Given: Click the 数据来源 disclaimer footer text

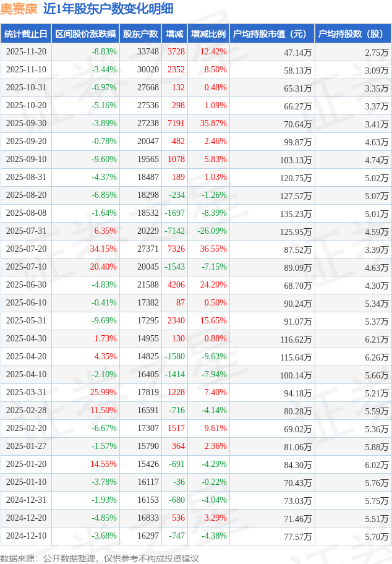Looking at the screenshot, I should 100,558.
